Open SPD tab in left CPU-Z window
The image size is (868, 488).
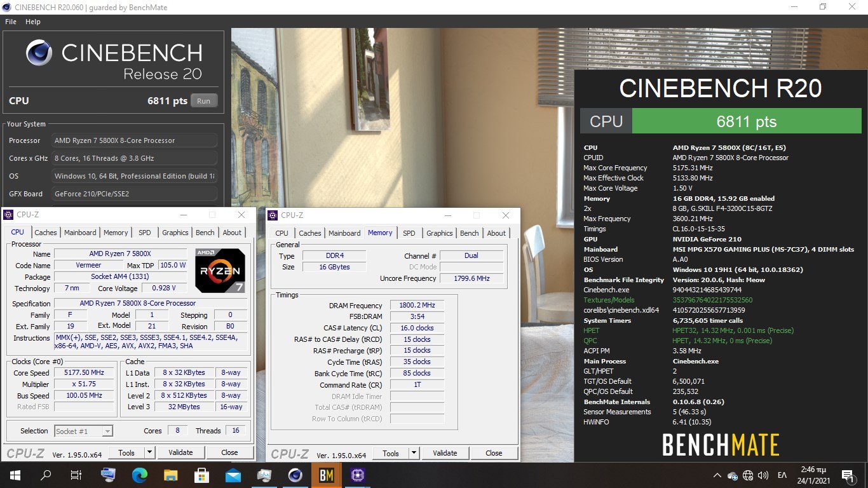[145, 233]
